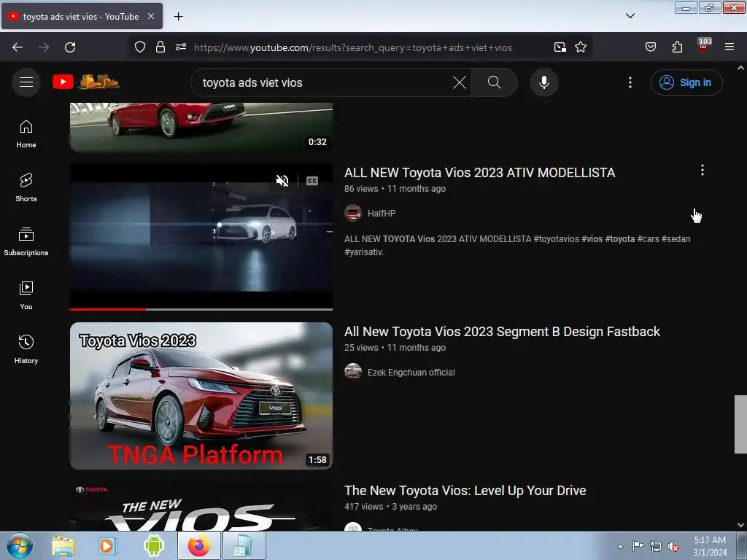The height and width of the screenshot is (560, 747).
Task: Open Windows Explorer from taskbar
Action: click(x=63, y=546)
